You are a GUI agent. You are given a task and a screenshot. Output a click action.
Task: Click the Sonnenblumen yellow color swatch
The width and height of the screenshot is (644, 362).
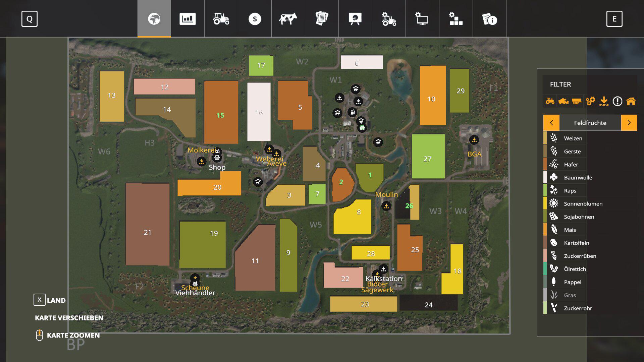(x=545, y=203)
